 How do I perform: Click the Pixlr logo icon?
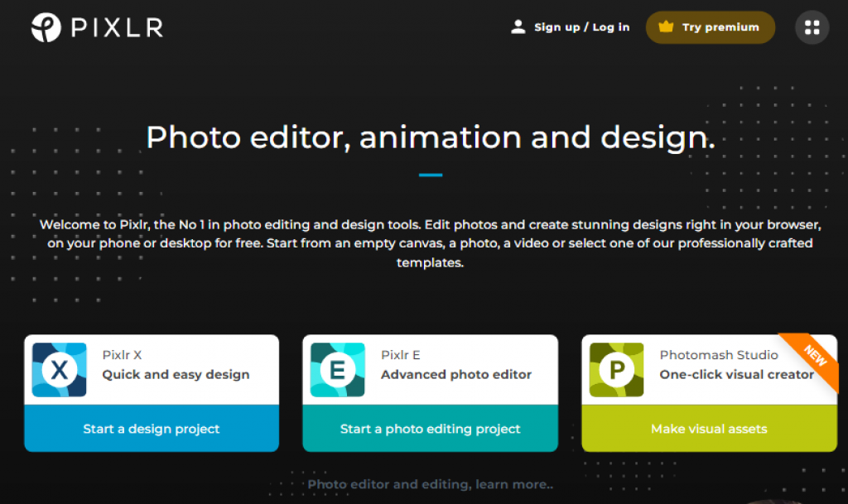46,27
